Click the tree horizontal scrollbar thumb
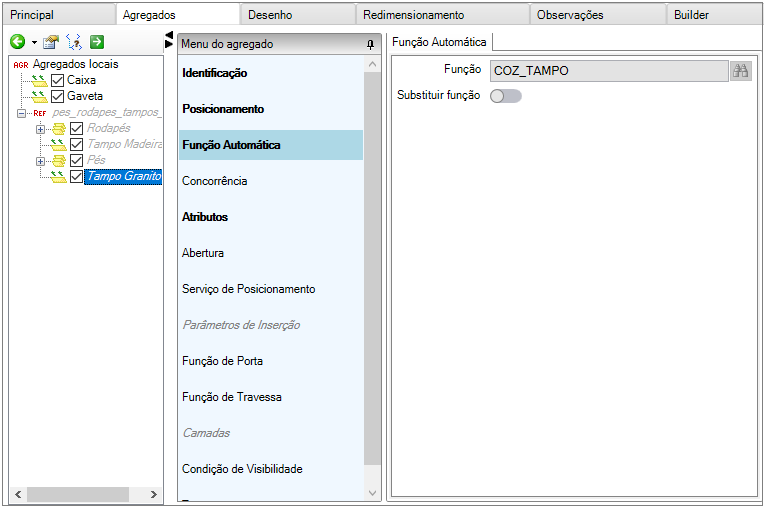765x508 pixels. point(78,494)
